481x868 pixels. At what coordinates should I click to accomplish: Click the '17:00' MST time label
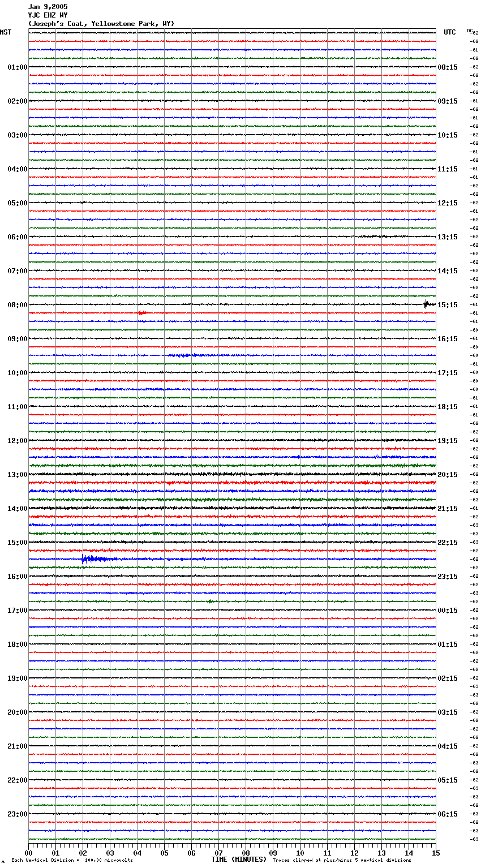[x=18, y=611]
